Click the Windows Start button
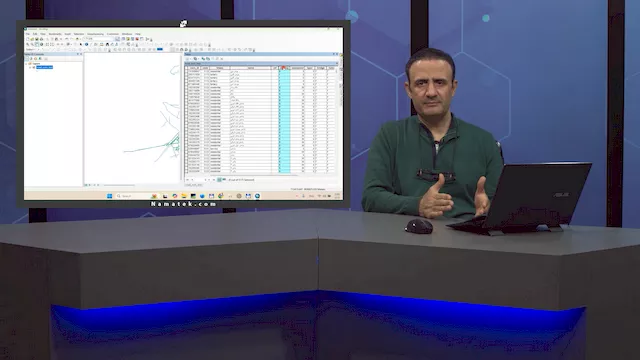This screenshot has width=640, height=360. [109, 196]
